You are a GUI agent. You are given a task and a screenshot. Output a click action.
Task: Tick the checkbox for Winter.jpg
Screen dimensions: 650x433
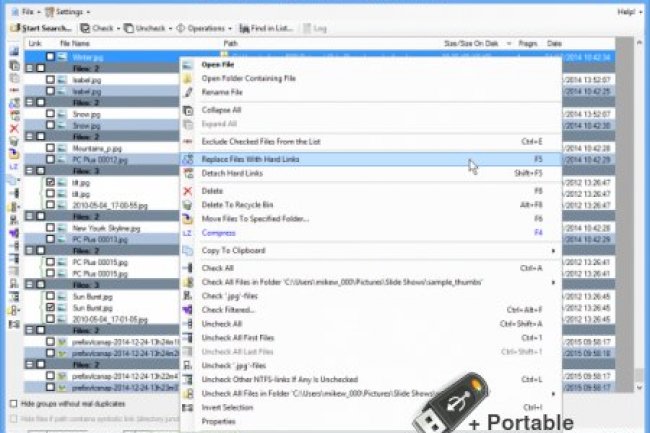coord(51,57)
